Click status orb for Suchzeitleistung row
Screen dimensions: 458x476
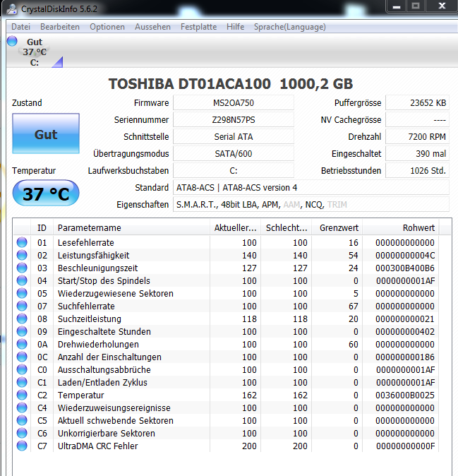click(22, 319)
